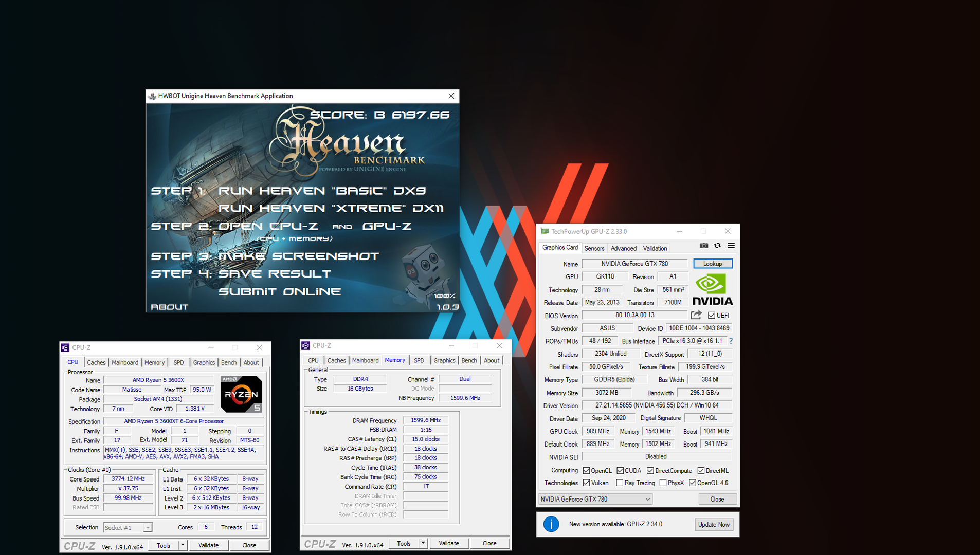Open the Socket #1 selection dropdown
Screen dimensions: 980x555
[x=128, y=528]
